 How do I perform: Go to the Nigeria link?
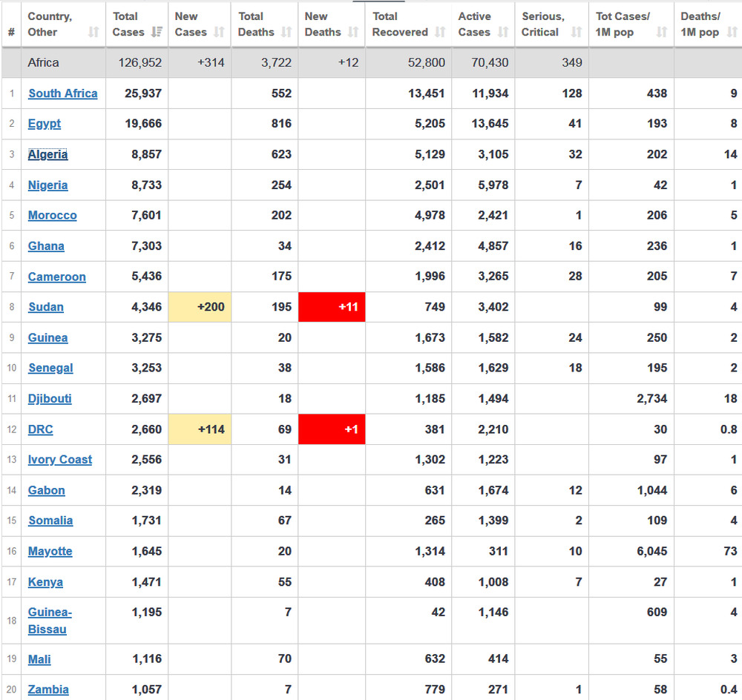tap(47, 185)
